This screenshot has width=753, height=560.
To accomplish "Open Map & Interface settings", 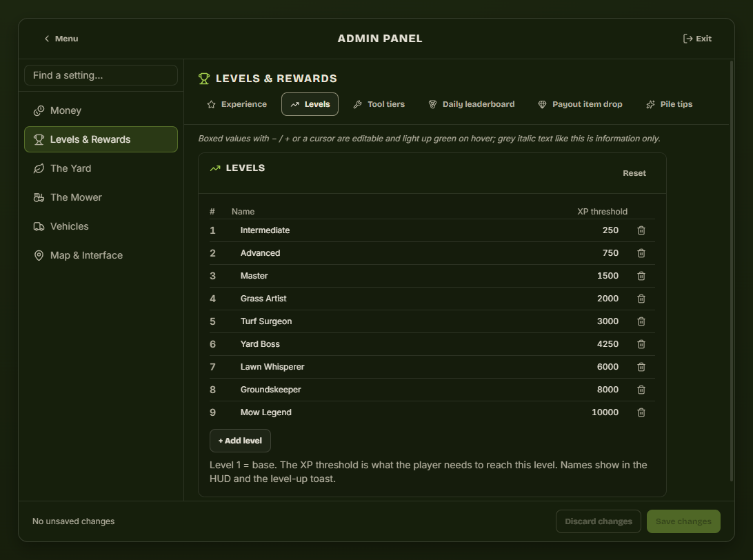I will [101, 255].
